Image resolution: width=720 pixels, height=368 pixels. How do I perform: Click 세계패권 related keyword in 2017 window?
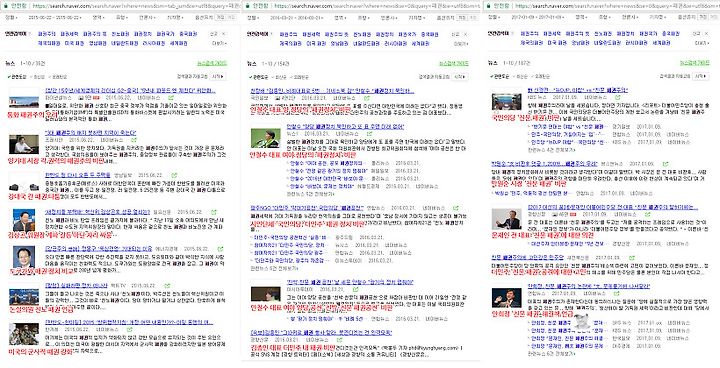[x=661, y=43]
